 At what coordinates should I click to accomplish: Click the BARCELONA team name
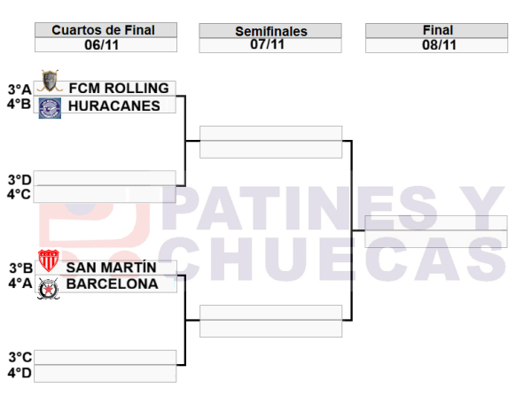pos(113,284)
